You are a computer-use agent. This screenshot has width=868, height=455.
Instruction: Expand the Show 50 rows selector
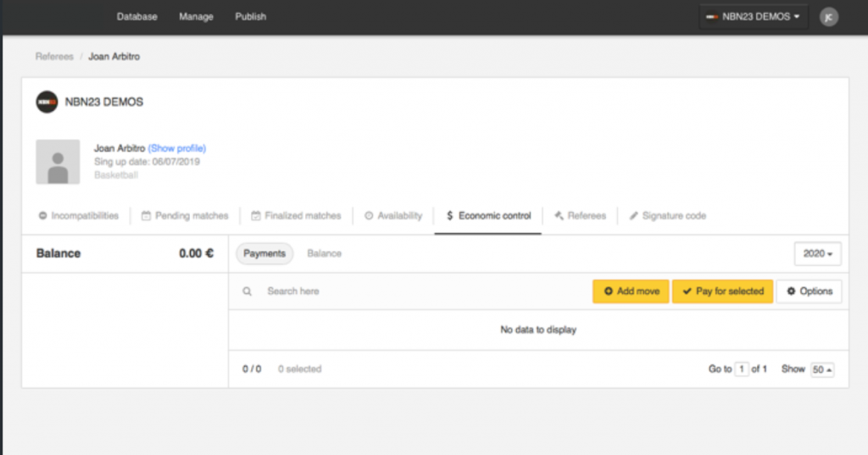[x=822, y=369]
